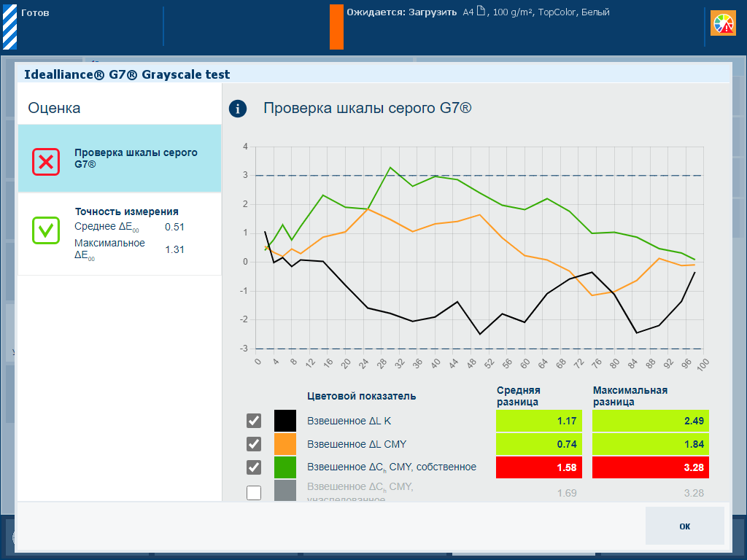Click the chart y-axis label 4
This screenshot has width=747, height=560.
point(245,147)
